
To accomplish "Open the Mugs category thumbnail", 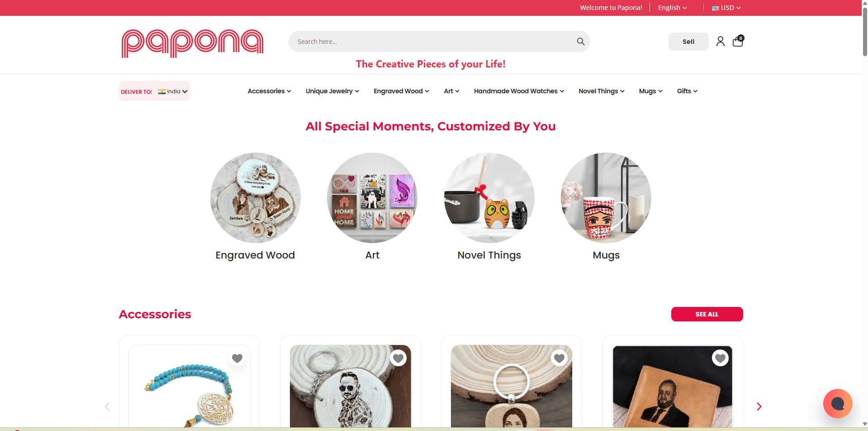I will click(x=606, y=198).
